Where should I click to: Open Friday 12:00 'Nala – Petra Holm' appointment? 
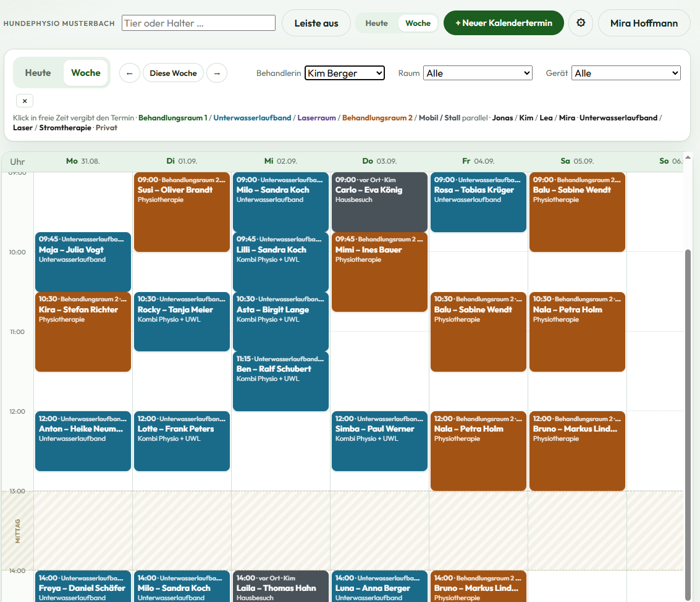478,451
